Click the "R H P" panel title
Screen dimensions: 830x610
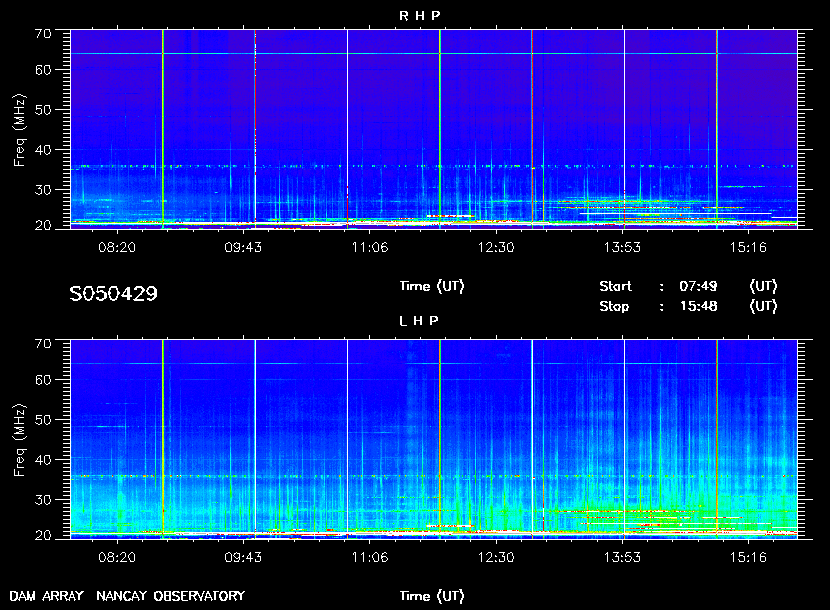(419, 16)
